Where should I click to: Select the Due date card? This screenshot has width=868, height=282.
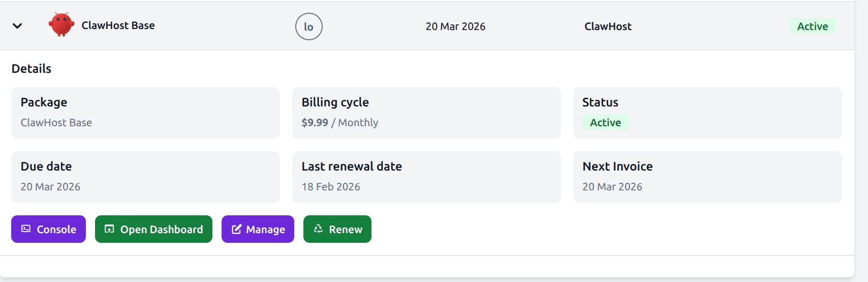pyautogui.click(x=145, y=177)
